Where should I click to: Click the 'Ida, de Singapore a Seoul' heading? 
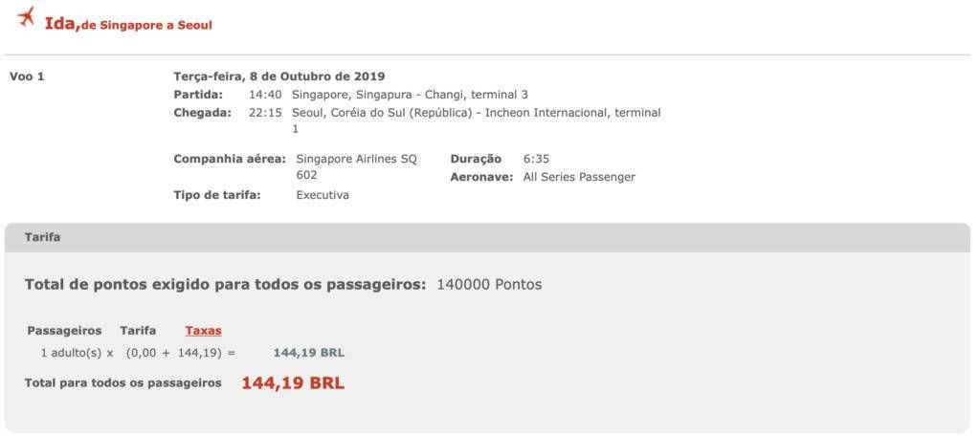[128, 25]
